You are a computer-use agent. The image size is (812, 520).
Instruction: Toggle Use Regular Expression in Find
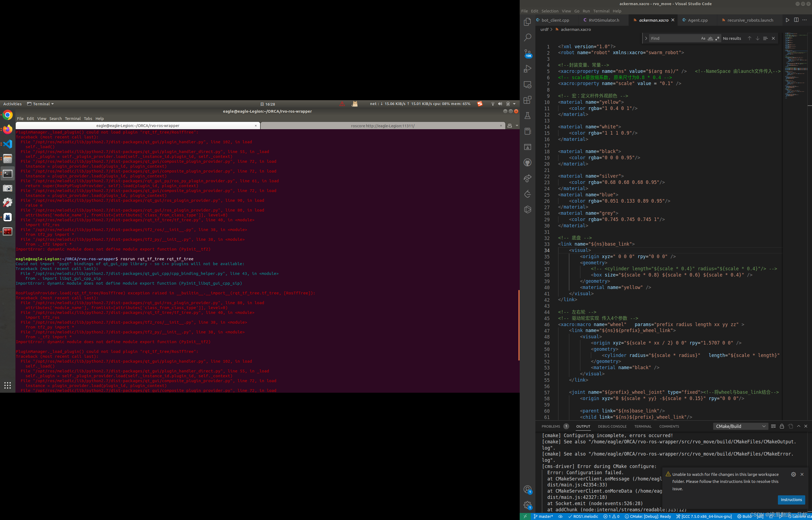[x=717, y=38]
